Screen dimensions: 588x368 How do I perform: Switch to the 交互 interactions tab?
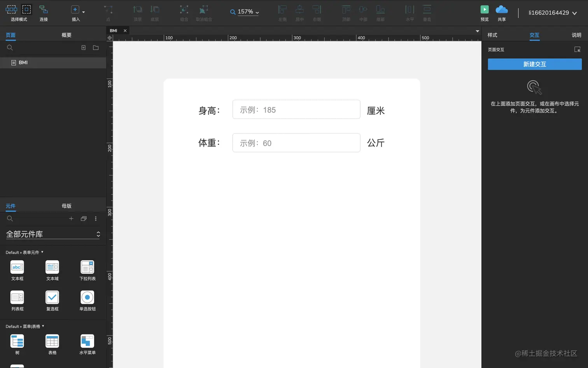tap(534, 35)
